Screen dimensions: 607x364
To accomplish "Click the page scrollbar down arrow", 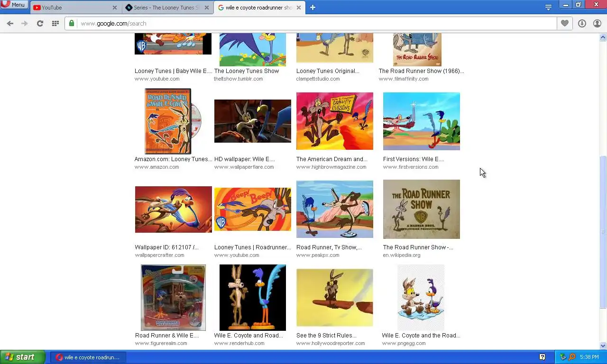I will pyautogui.click(x=603, y=346).
